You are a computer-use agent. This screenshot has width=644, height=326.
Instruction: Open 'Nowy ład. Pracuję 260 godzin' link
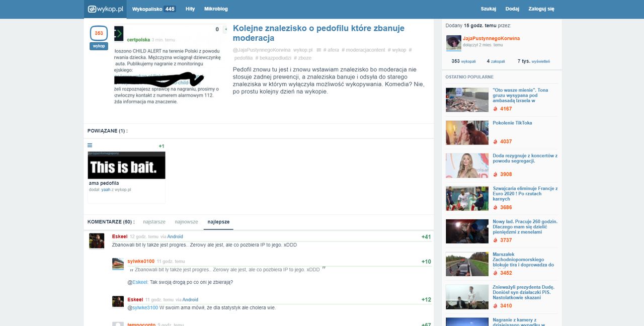(525, 227)
